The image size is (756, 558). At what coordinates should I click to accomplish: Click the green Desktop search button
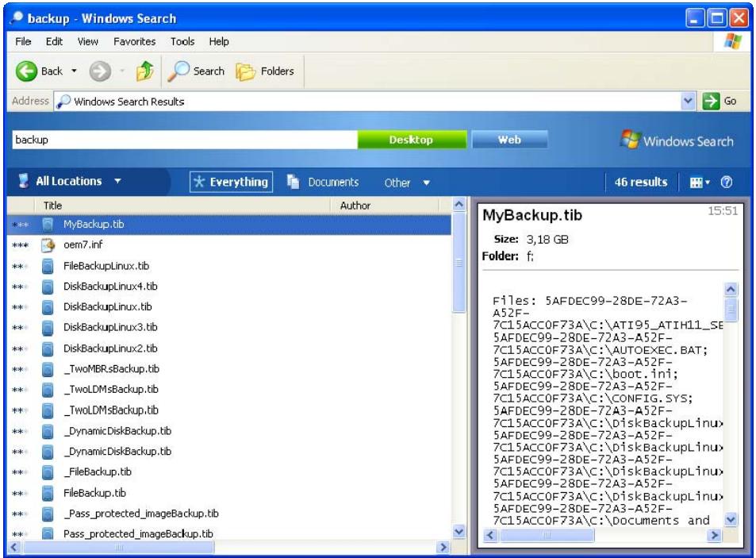coord(412,140)
